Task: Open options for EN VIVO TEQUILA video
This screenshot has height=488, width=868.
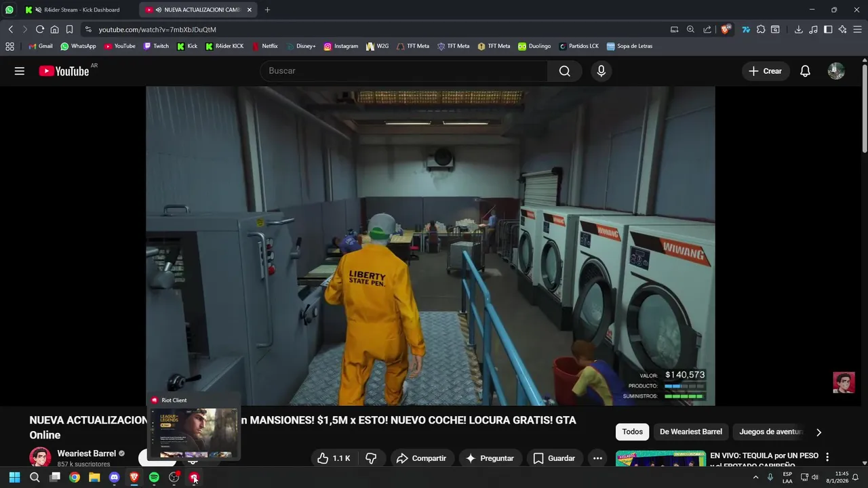Action: point(827,457)
